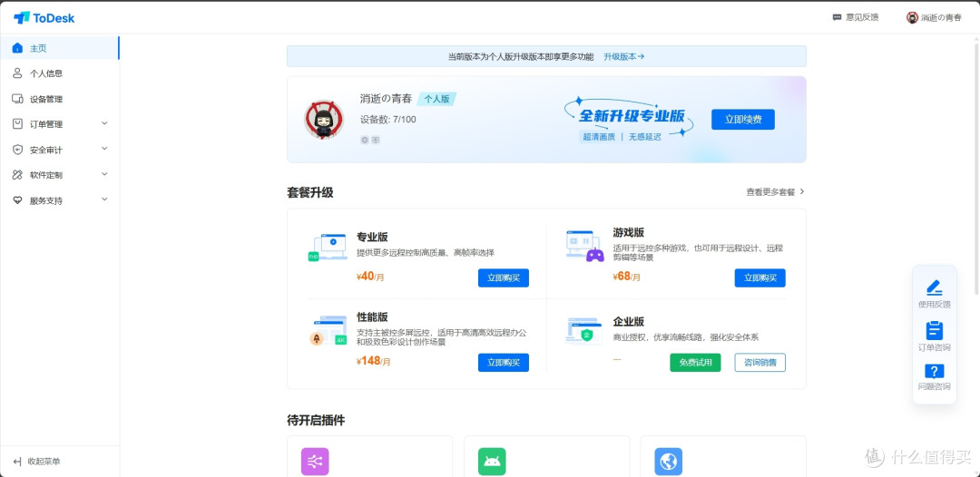The width and height of the screenshot is (980, 477).
Task: Click second small badge under 设备数
Action: [376, 140]
